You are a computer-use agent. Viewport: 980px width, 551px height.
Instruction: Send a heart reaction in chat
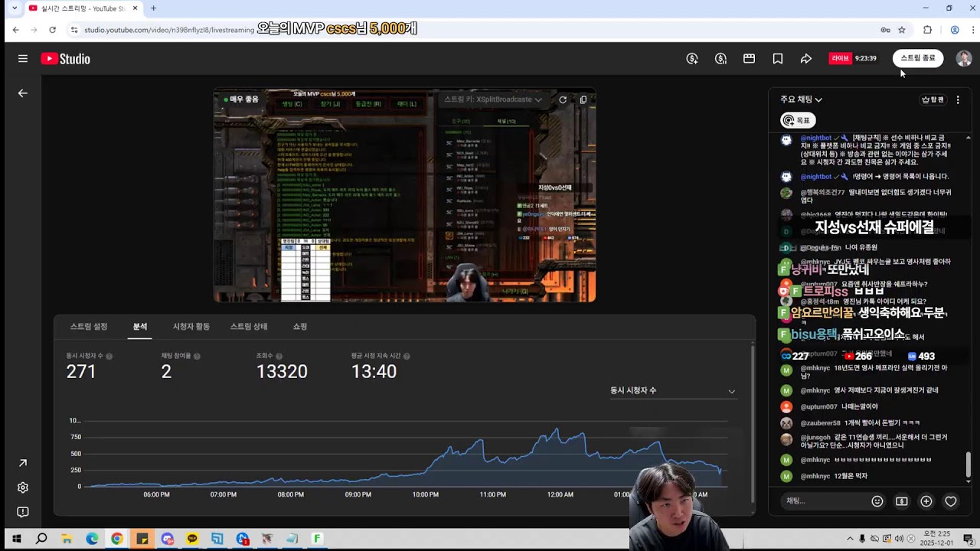click(951, 501)
